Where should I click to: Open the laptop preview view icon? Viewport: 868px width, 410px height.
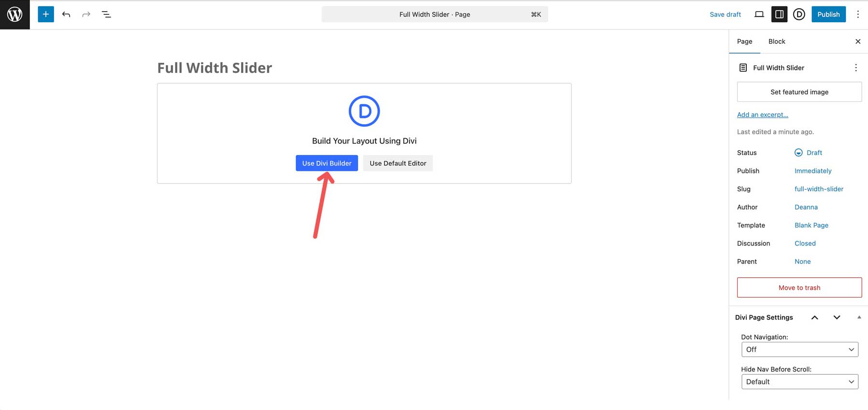click(759, 14)
